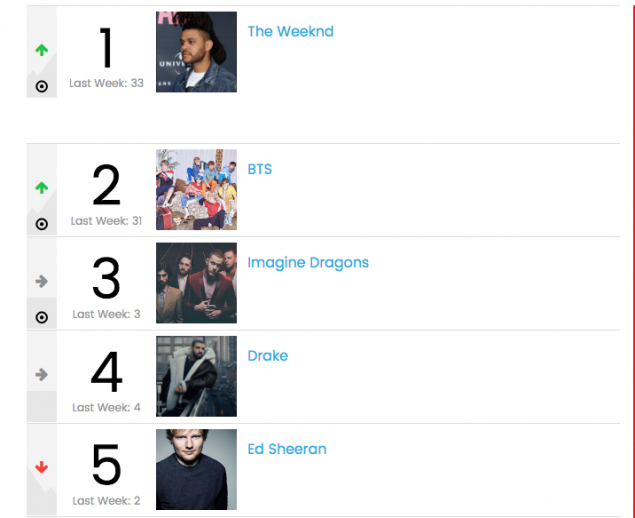Click the BTS group photo thumbnail
Viewport: 635px width, 518px height.
(196, 190)
